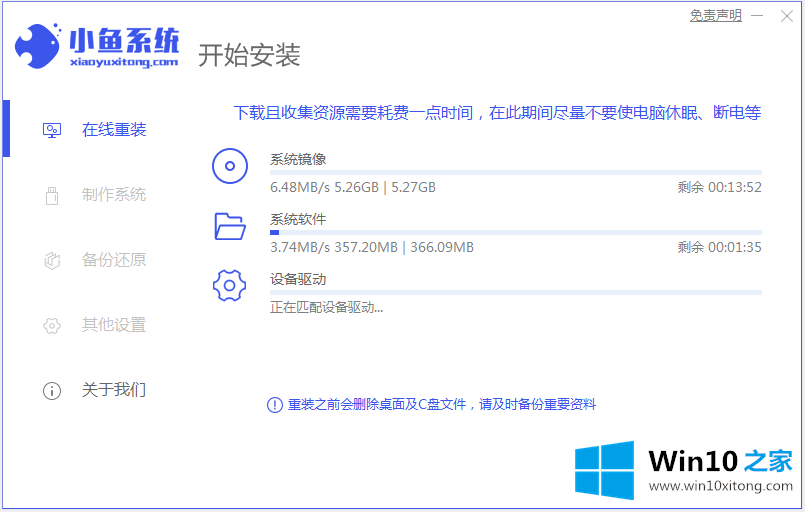Open the 备份还原 section
The width and height of the screenshot is (805, 512).
point(113,260)
